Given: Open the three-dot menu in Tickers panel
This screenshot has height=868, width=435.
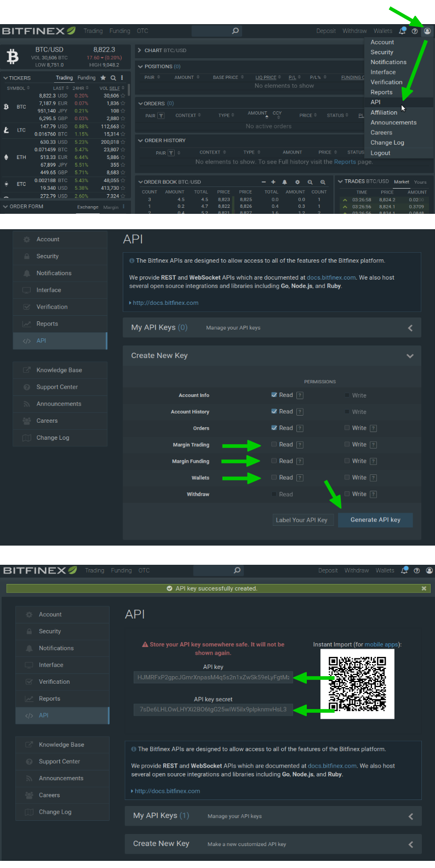Looking at the screenshot, I should (x=122, y=78).
